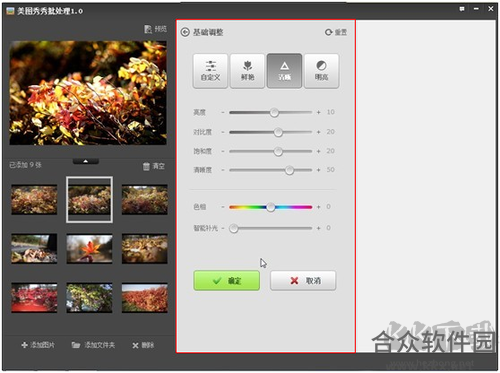
Task: Click the 美图秀秀 app icon in title bar
Action: point(10,11)
